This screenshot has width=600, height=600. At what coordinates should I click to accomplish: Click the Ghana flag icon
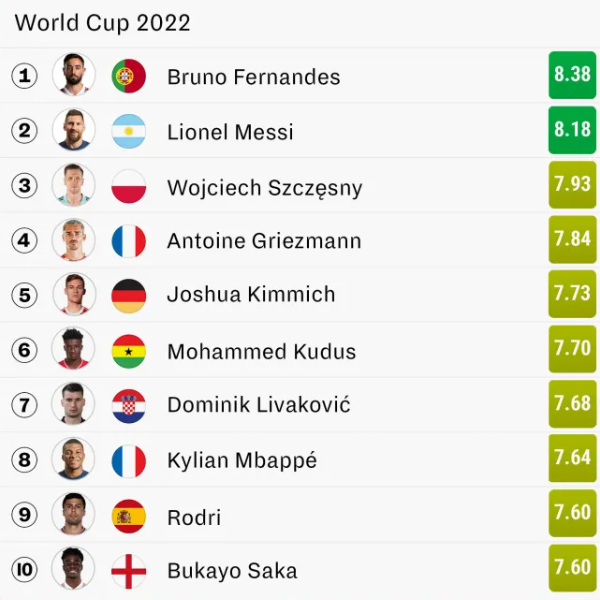pyautogui.click(x=129, y=351)
